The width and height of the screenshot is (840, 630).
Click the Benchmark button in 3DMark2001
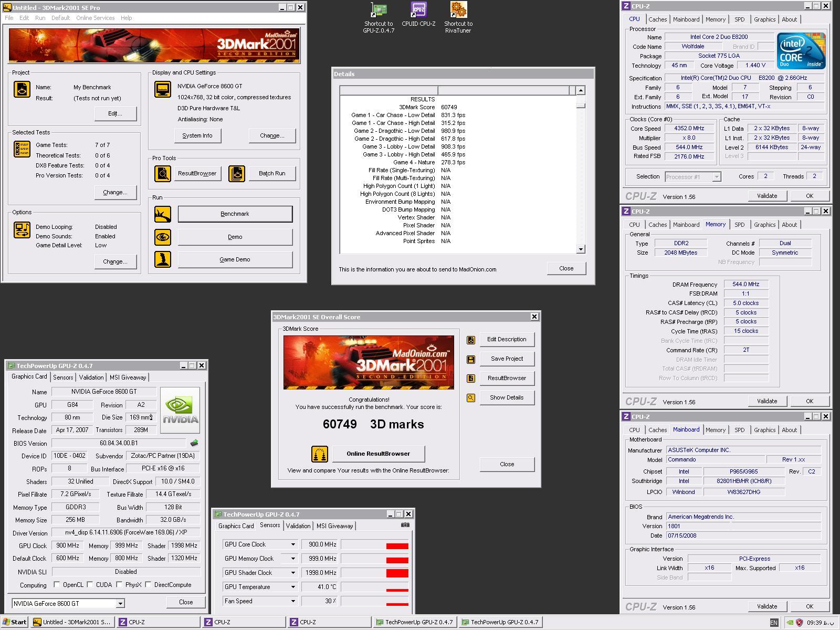[235, 214]
